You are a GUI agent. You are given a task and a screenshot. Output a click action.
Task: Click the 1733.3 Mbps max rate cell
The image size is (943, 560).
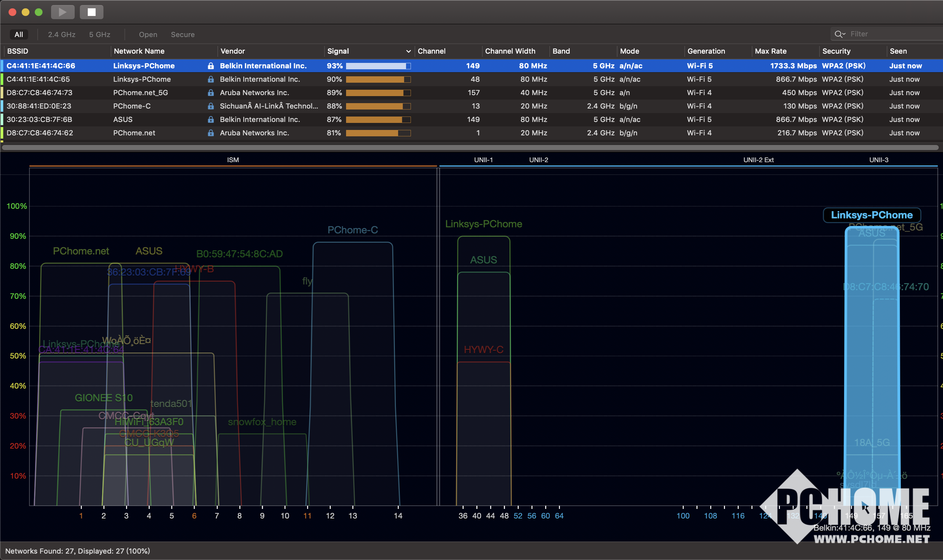(x=793, y=66)
